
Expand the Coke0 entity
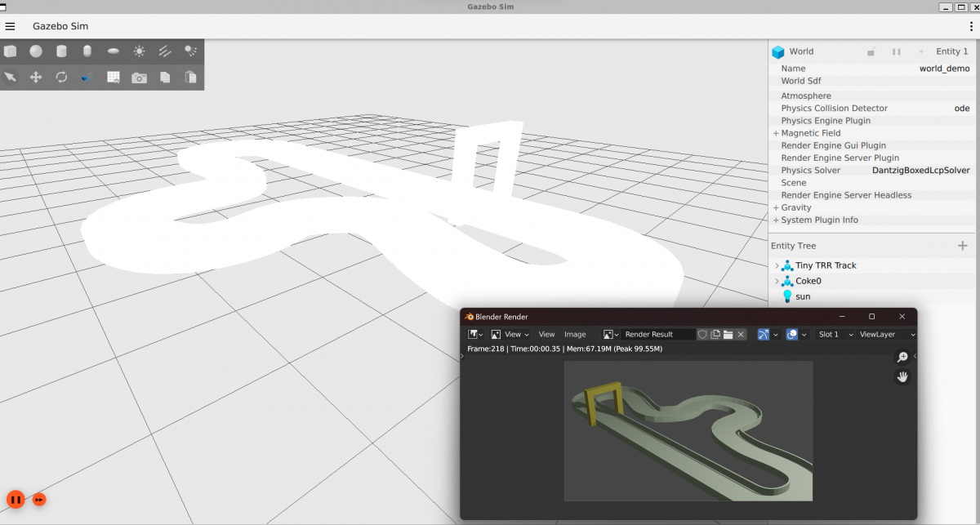pyautogui.click(x=777, y=281)
